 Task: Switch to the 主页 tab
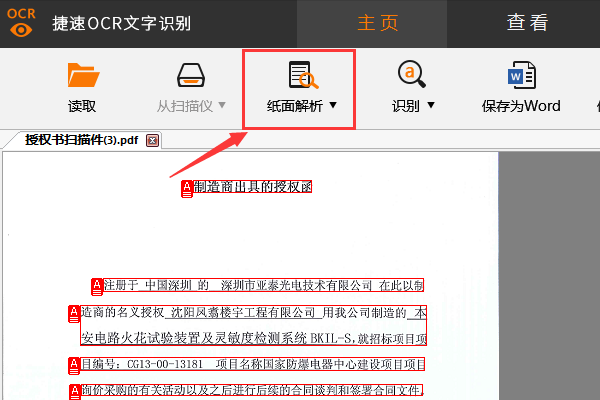point(372,23)
